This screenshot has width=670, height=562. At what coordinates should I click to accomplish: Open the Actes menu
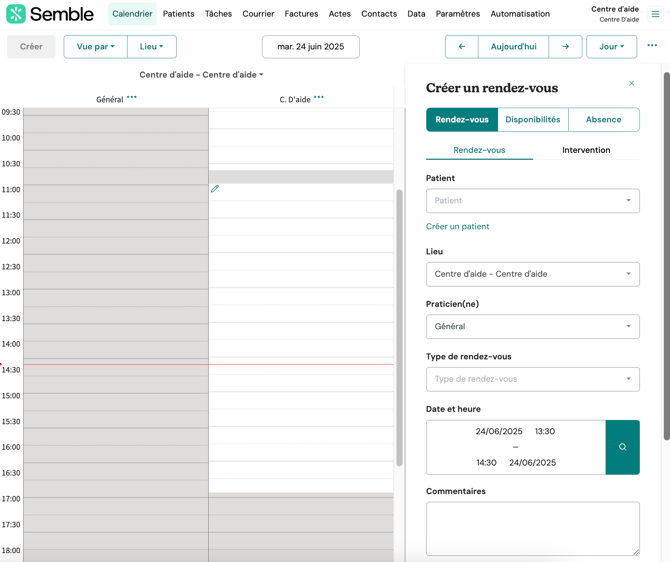coord(339,14)
